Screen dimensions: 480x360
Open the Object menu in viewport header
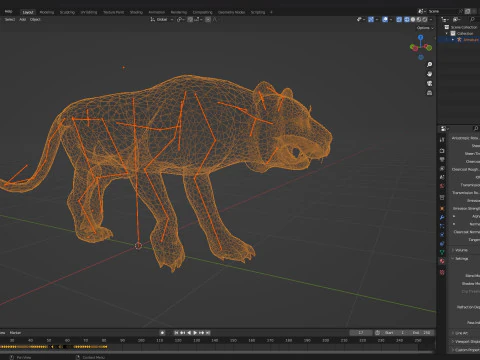35,19
